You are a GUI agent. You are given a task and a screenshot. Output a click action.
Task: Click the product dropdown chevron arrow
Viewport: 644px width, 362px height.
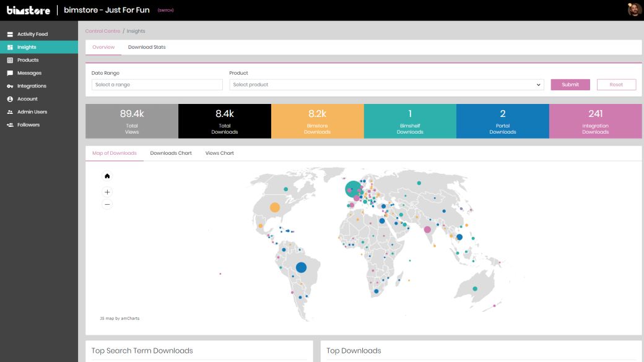[538, 85]
